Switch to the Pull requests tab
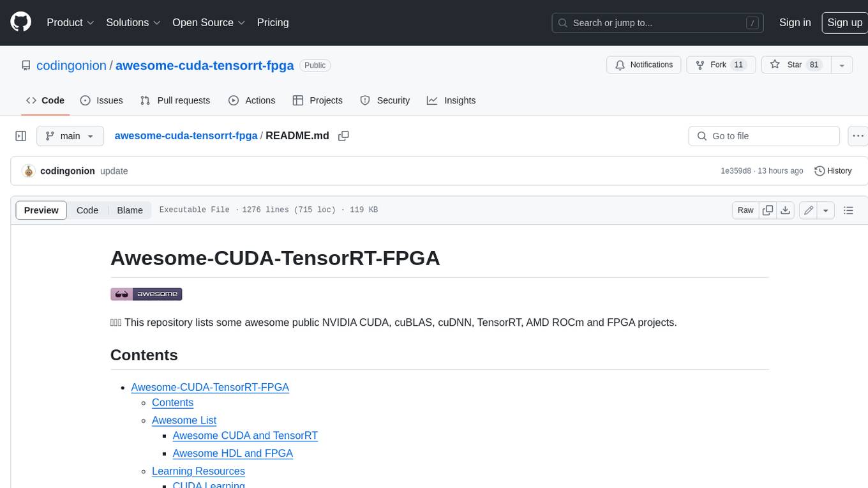The height and width of the screenshot is (488, 868). pyautogui.click(x=175, y=100)
